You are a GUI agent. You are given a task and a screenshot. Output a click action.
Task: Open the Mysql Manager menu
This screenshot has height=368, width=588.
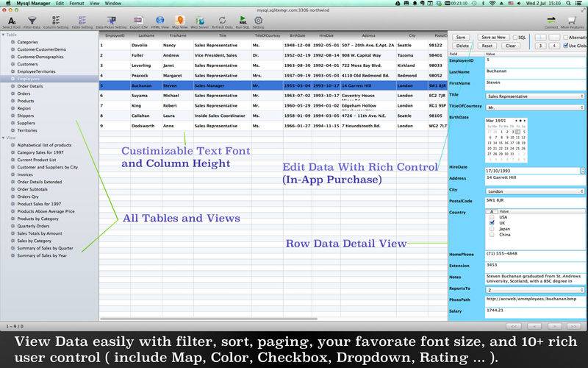(33, 4)
